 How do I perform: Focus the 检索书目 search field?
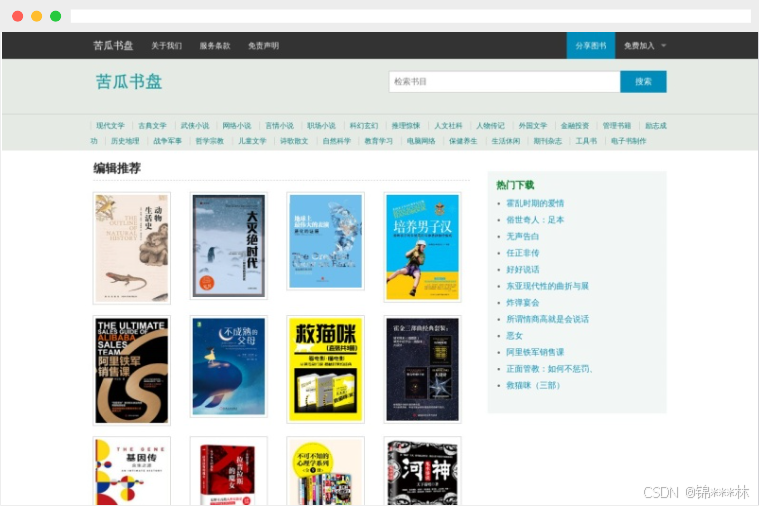[504, 81]
